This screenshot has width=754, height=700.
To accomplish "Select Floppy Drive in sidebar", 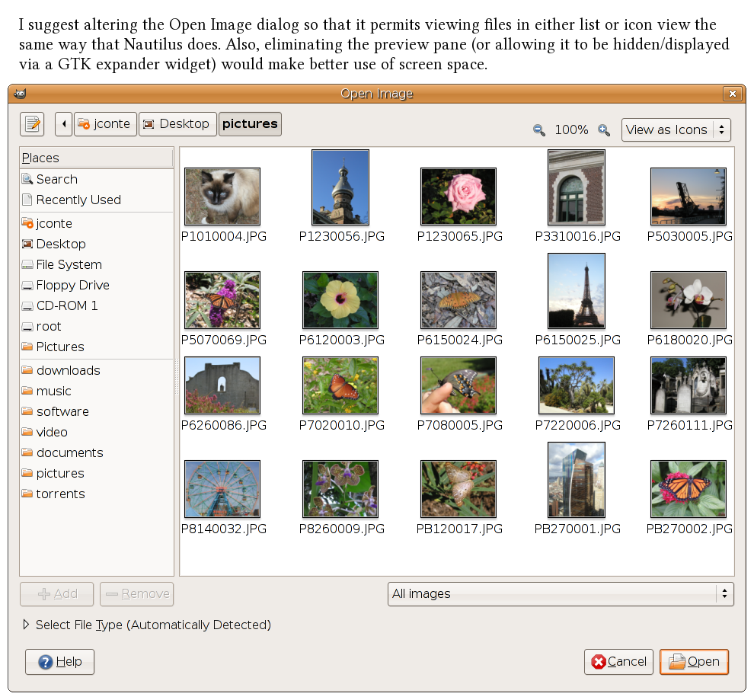I will [x=72, y=285].
